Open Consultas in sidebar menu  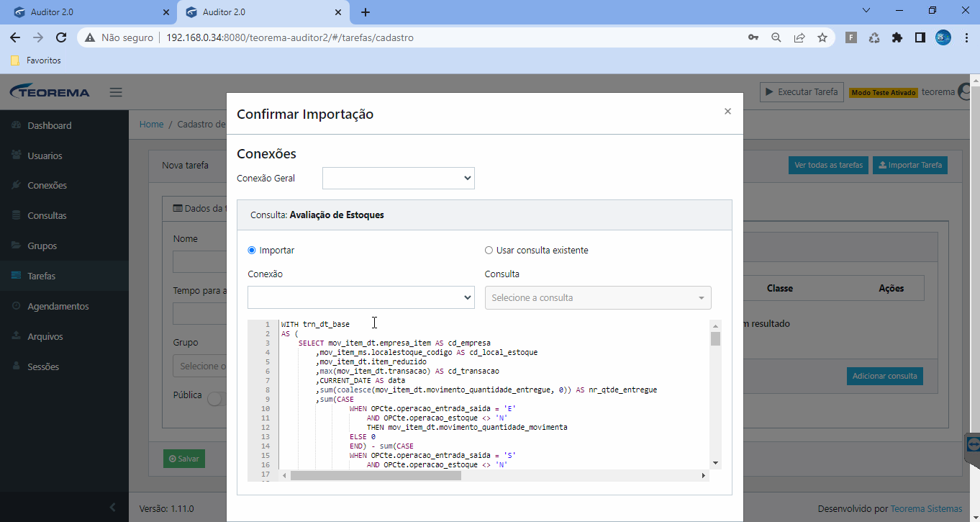click(47, 216)
